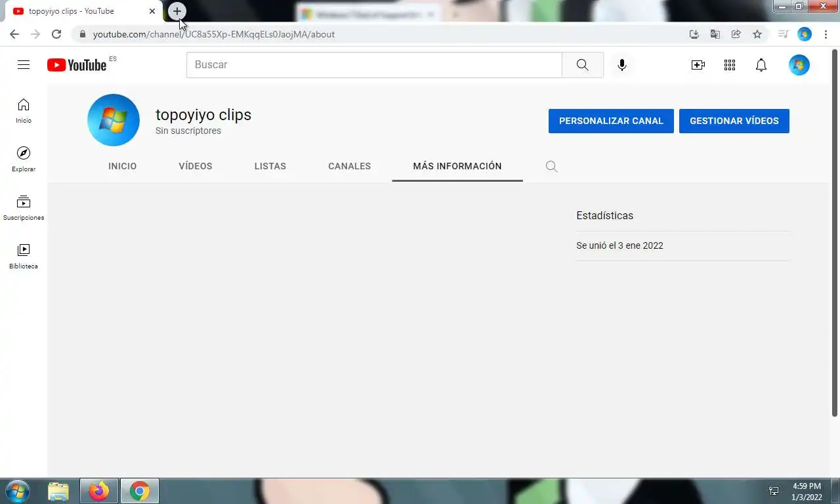
Task: Open the Create video camera icon
Action: click(x=698, y=65)
